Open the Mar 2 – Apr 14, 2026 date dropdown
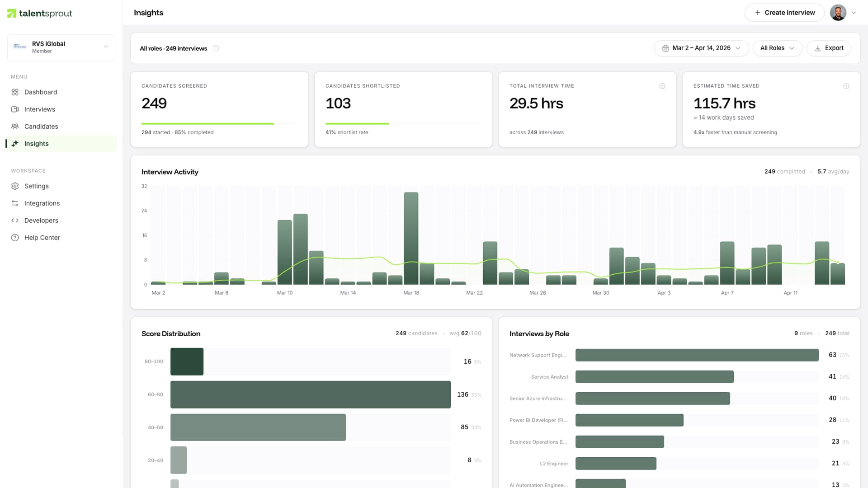The height and width of the screenshot is (488, 868). pos(701,48)
